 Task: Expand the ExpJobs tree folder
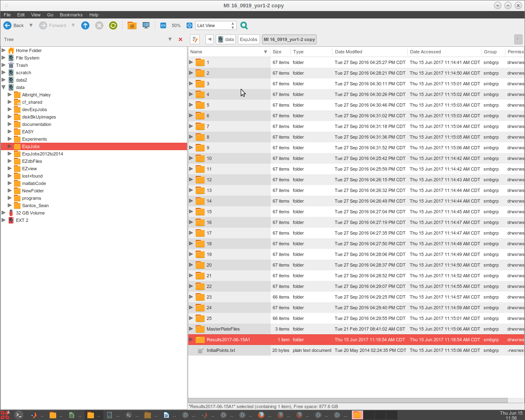(10, 146)
